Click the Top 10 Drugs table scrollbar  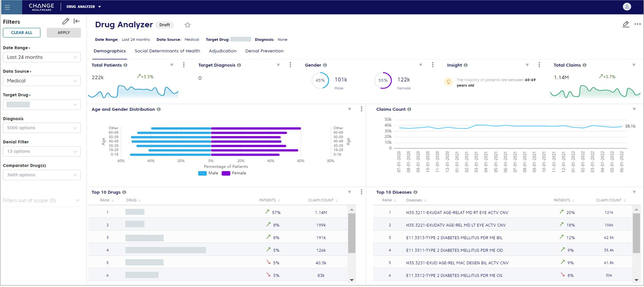[352, 233]
